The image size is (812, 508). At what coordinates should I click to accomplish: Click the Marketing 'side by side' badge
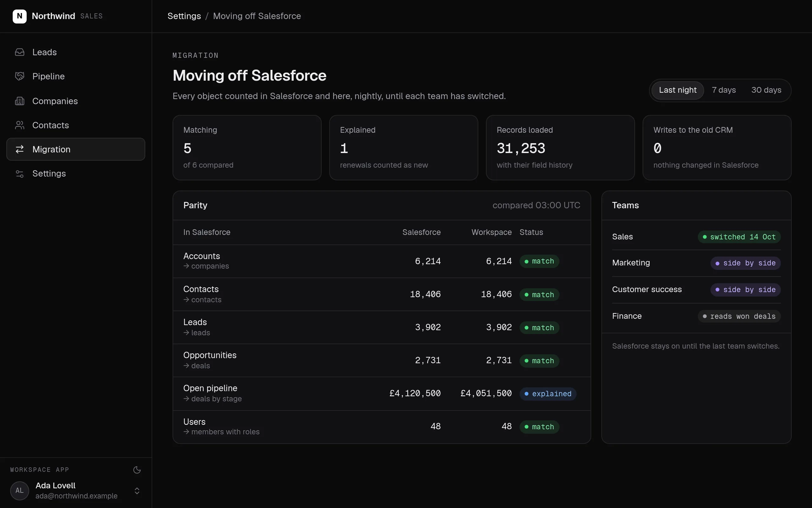(746, 263)
